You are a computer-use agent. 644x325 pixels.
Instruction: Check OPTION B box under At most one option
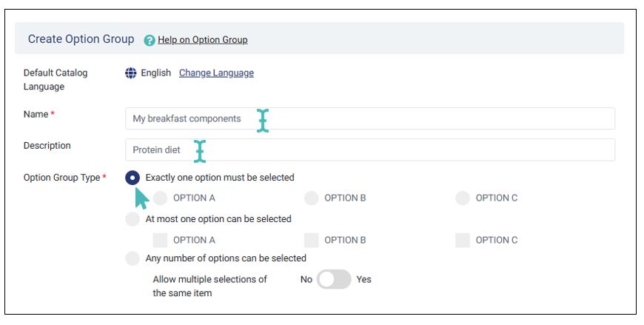point(312,240)
